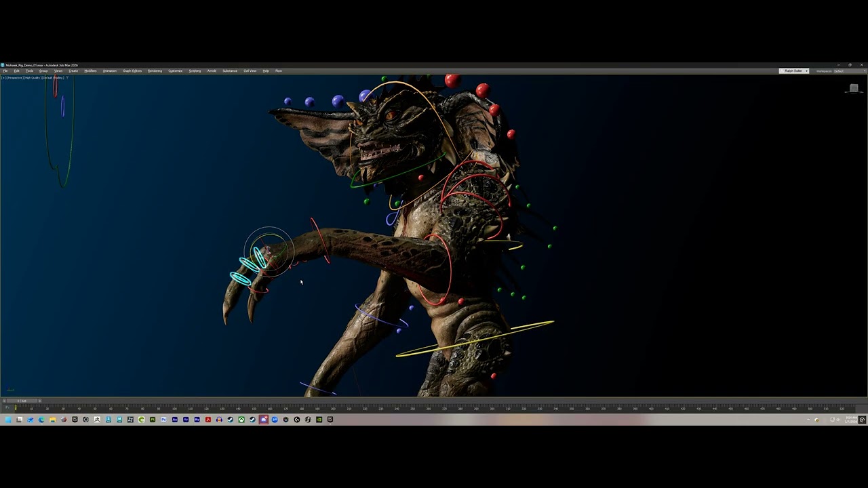The image size is (868, 488).
Task: Open the taskbar clock and date
Action: (850, 420)
